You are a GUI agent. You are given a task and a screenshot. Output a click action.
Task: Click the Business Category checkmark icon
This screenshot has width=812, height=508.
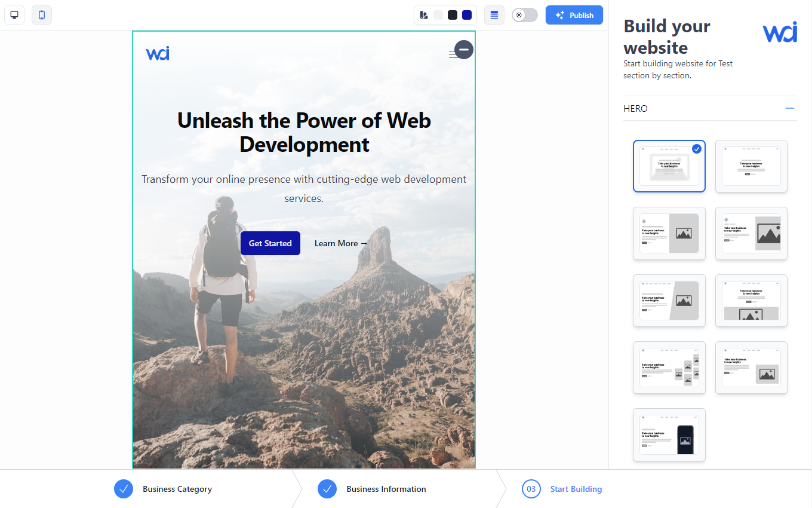pyautogui.click(x=124, y=489)
